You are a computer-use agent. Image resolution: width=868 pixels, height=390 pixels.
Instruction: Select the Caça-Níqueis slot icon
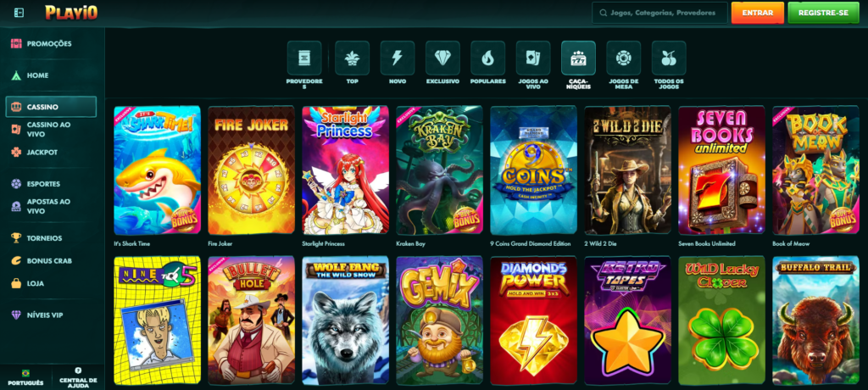[578, 58]
